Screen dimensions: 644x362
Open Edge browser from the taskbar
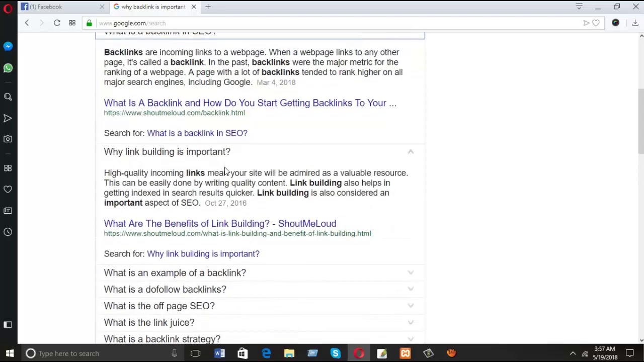click(x=266, y=353)
